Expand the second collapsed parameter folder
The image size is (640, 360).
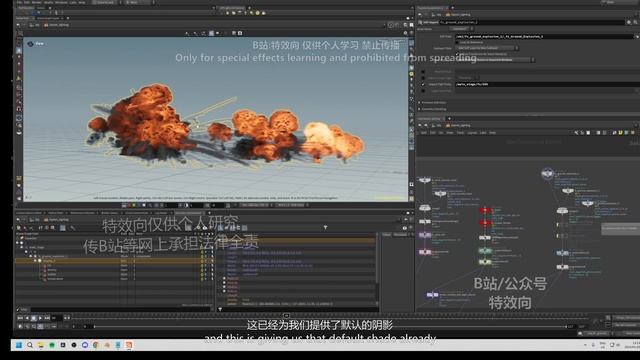click(419, 109)
